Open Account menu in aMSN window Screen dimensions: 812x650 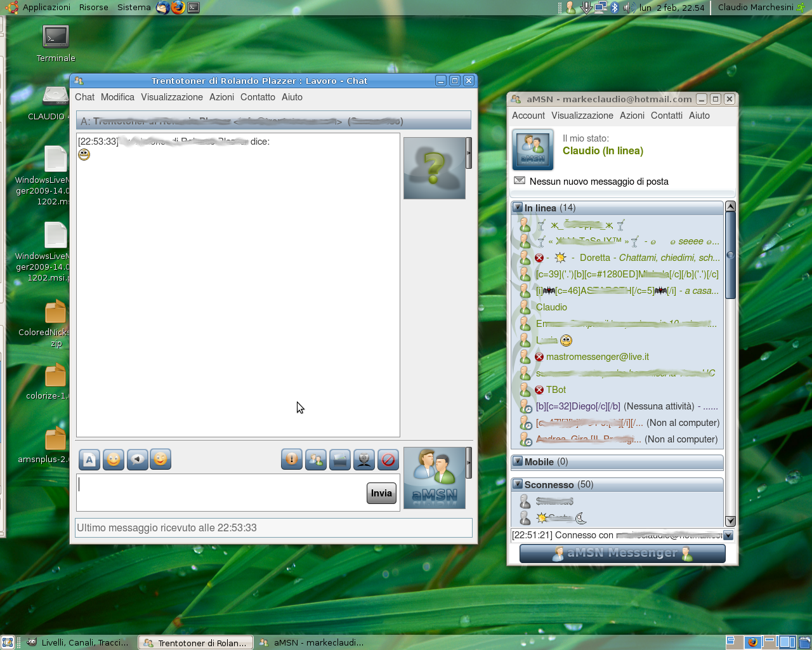coord(528,116)
